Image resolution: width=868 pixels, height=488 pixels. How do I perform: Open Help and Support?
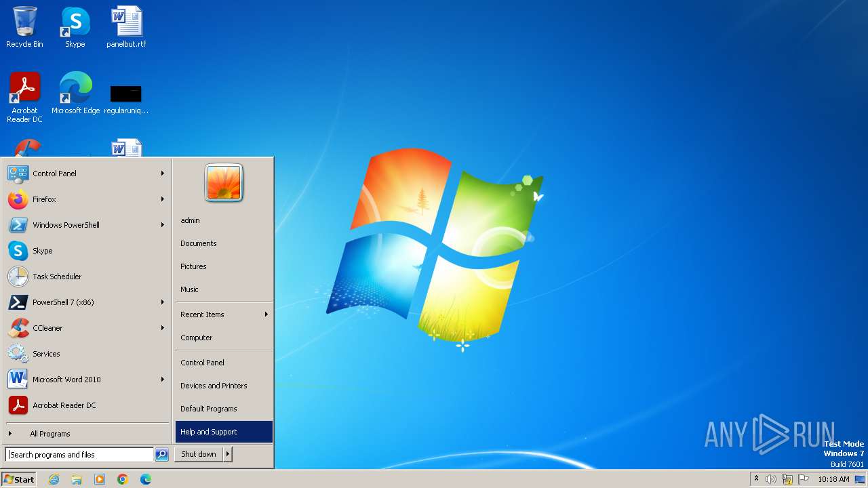pos(224,432)
